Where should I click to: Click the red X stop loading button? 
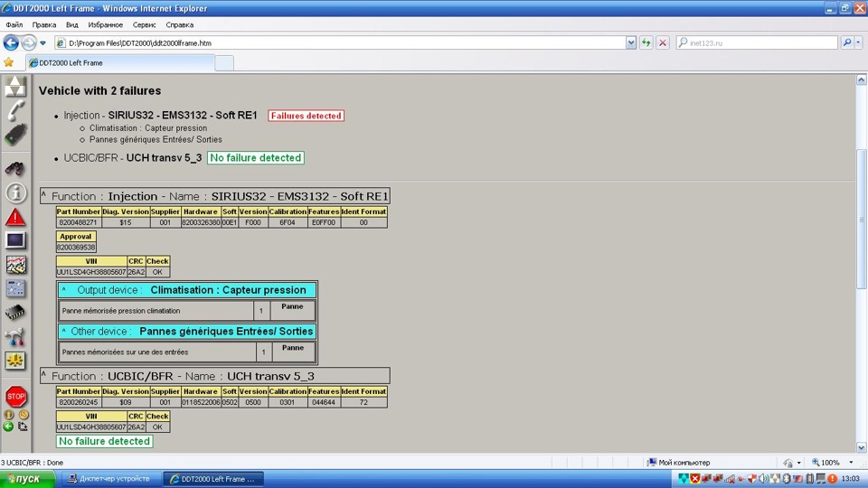(x=663, y=42)
